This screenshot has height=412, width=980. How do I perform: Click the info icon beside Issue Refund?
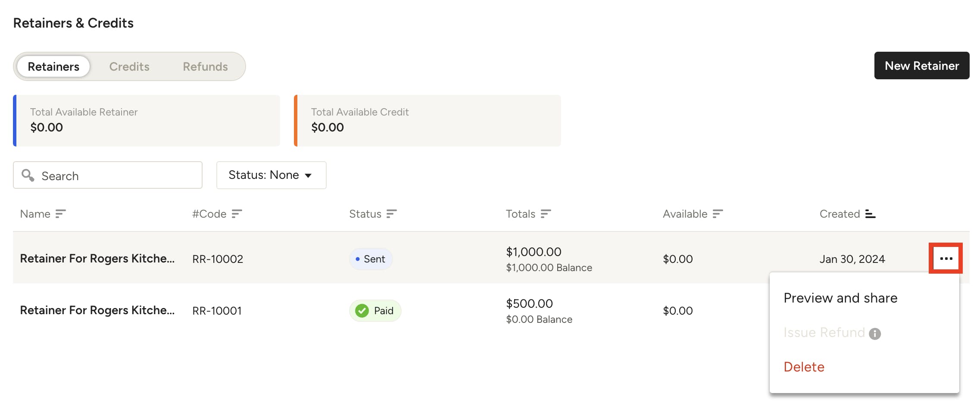point(875,333)
